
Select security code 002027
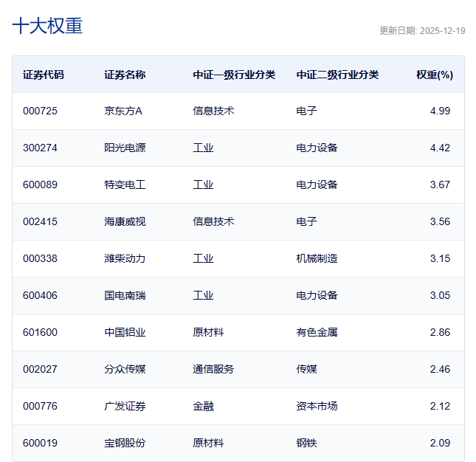[40, 369]
